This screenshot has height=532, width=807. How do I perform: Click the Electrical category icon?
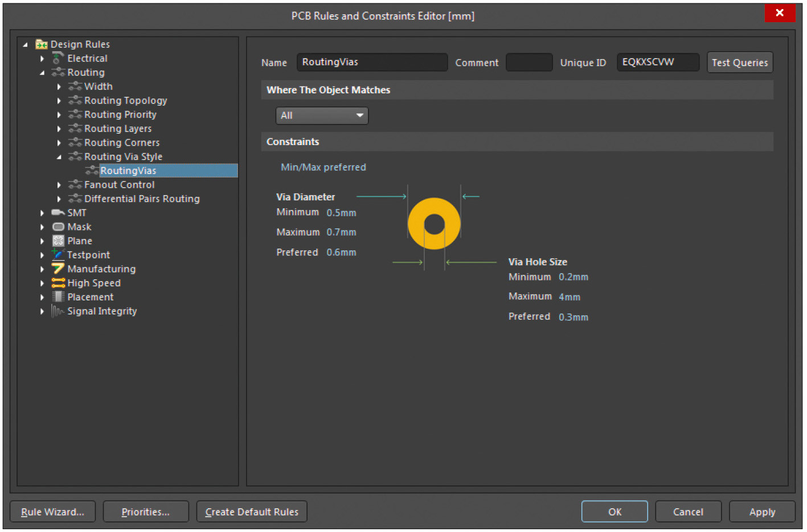pos(58,59)
